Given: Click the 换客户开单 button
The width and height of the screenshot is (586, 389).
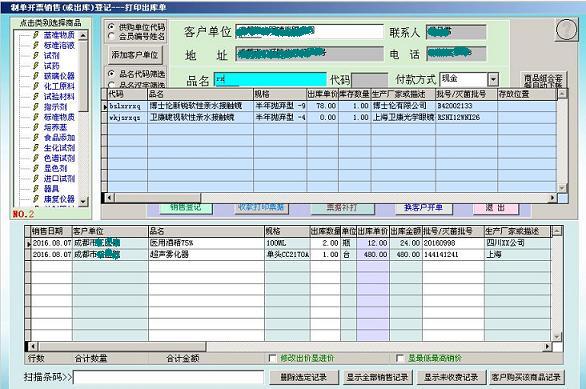Looking at the screenshot, I should (423, 208).
